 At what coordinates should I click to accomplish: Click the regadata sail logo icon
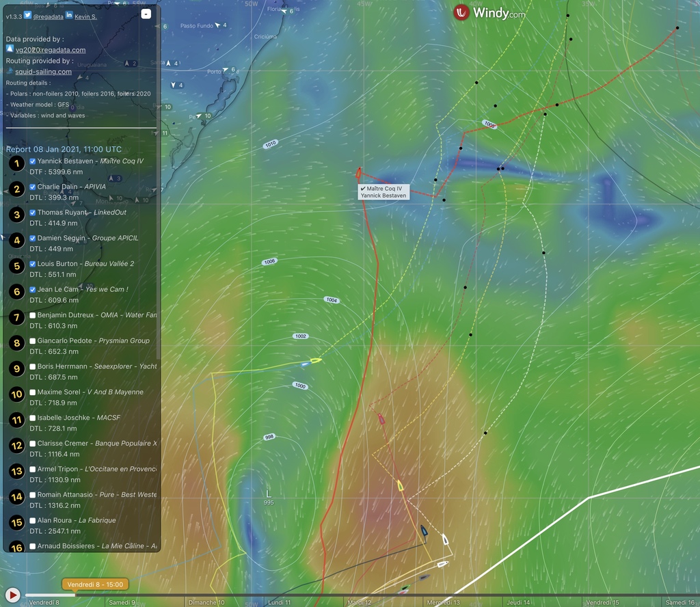click(10, 49)
